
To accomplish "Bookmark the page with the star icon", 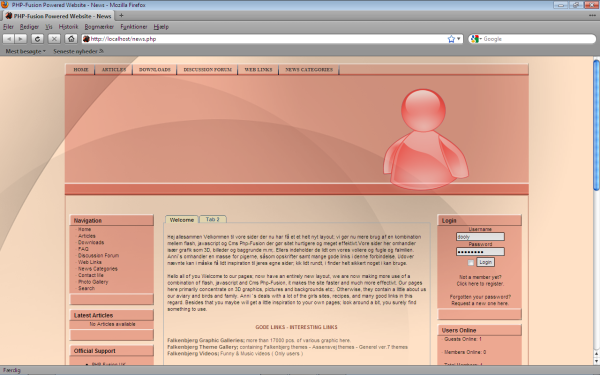I will click(x=451, y=39).
